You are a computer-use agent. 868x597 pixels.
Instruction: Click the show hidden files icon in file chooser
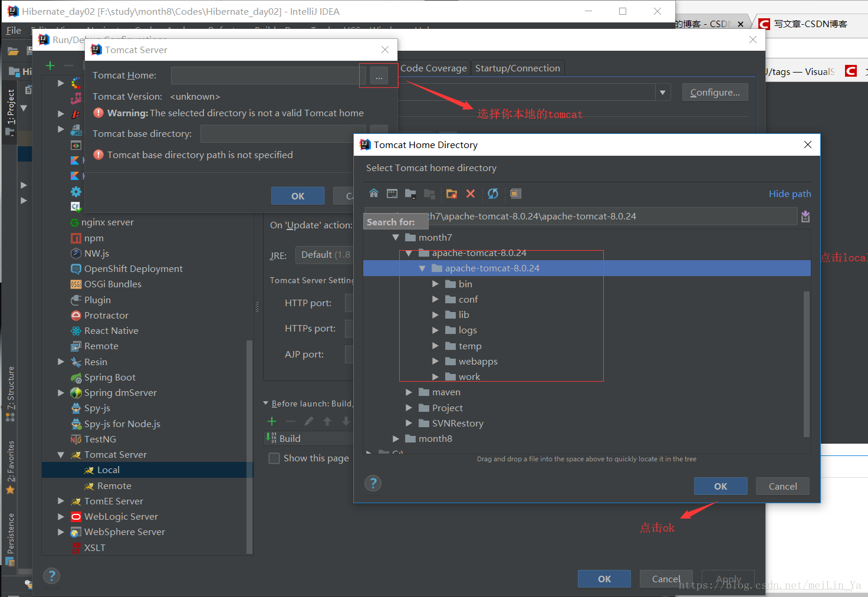[516, 193]
